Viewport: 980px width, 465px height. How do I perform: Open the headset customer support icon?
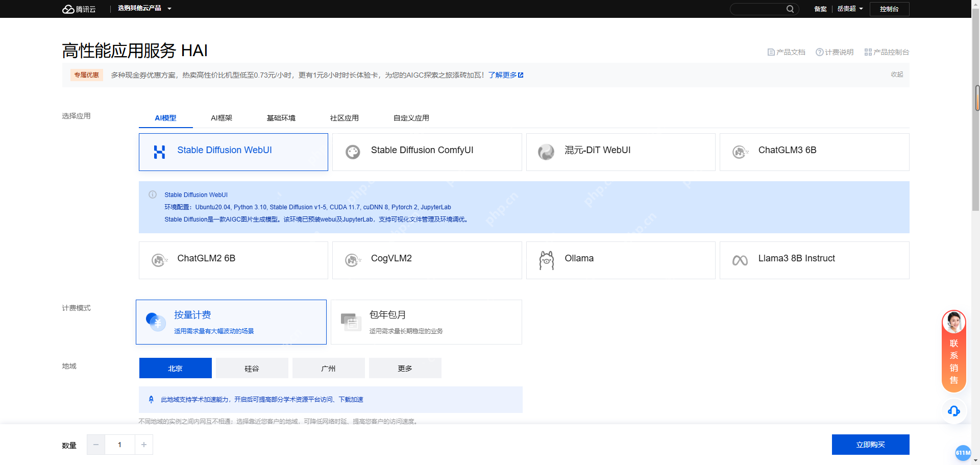pyautogui.click(x=954, y=411)
